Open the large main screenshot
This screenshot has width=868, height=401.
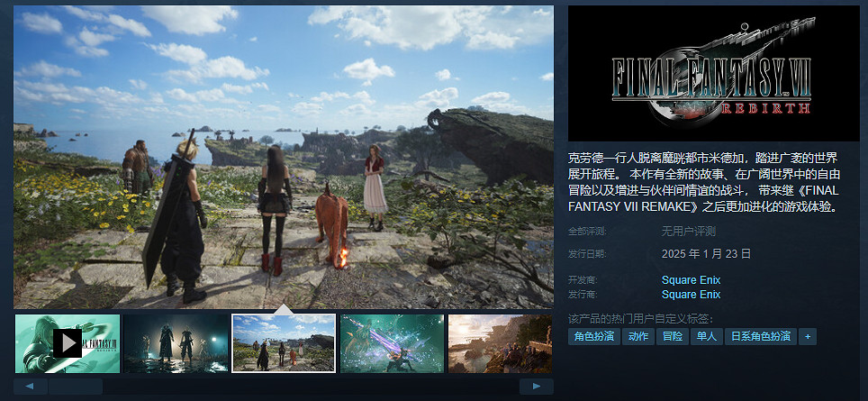click(x=284, y=157)
